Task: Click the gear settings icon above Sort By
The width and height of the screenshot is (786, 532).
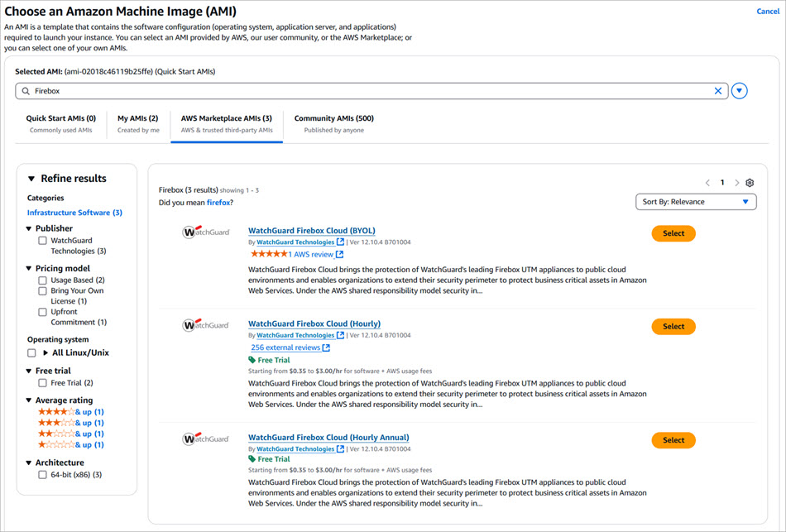Action: tap(750, 182)
